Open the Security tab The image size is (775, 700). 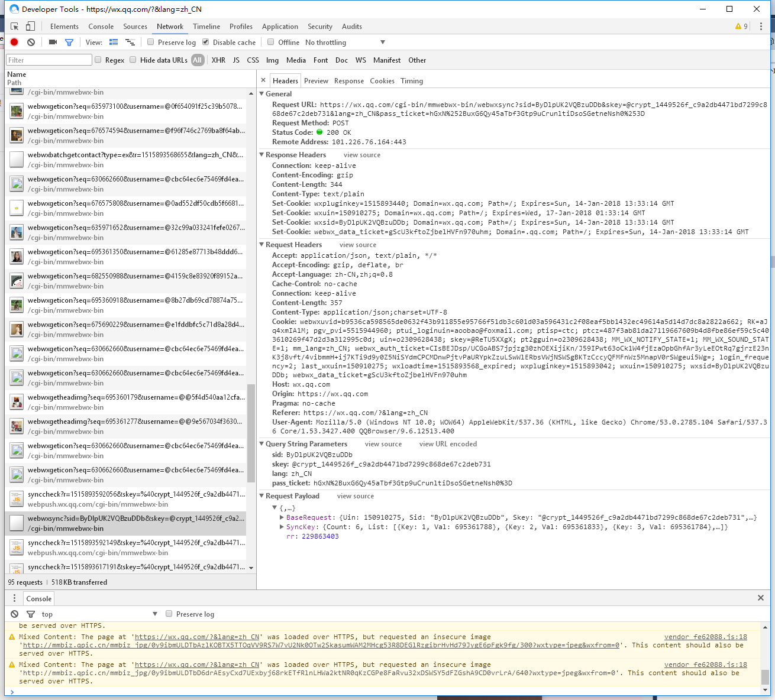point(320,27)
